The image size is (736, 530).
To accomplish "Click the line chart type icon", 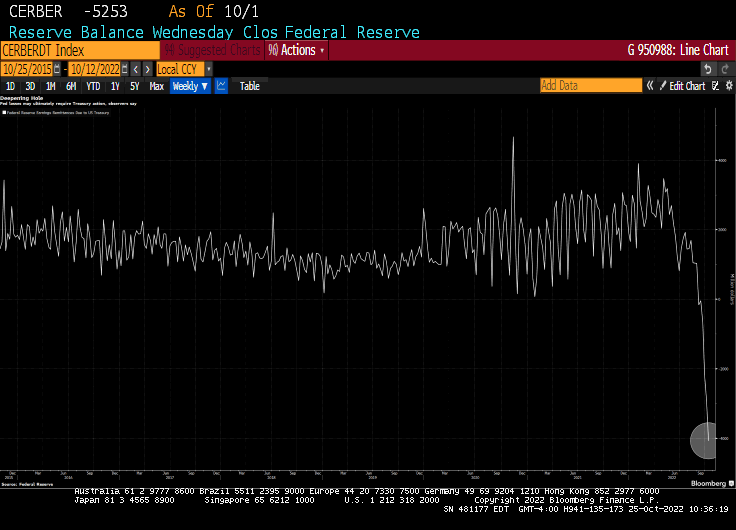I will [221, 86].
